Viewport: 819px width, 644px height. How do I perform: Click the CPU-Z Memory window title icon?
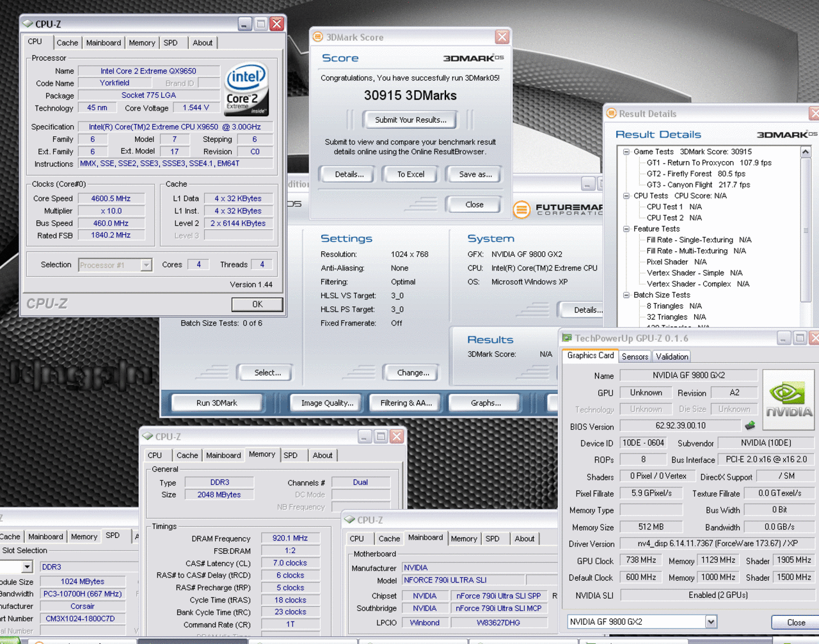click(148, 436)
